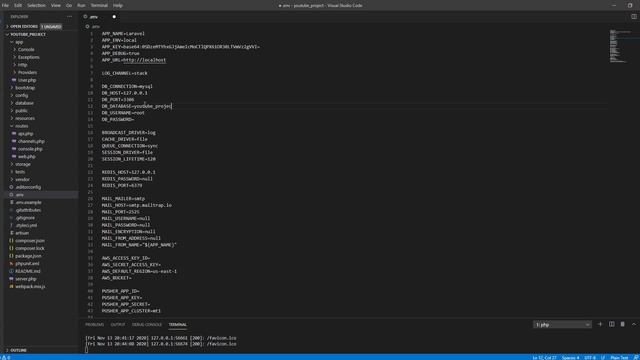
Task: Open the Edit menu
Action: click(18, 5)
